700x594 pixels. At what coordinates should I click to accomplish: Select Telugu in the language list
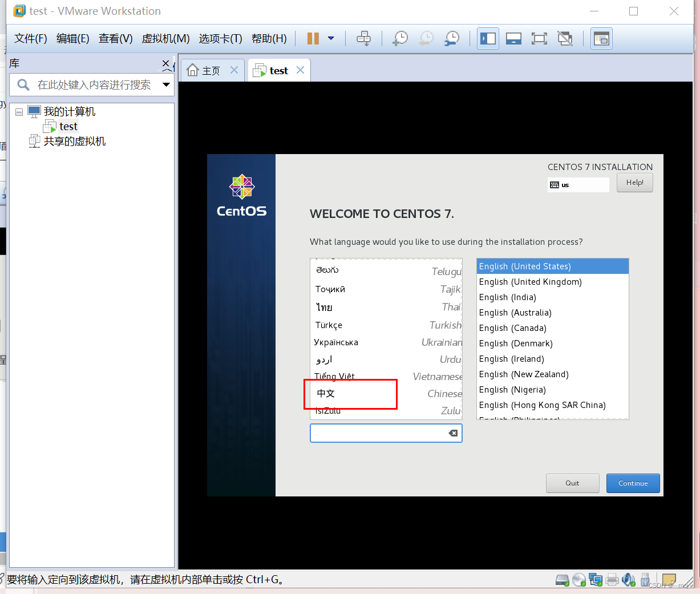386,271
